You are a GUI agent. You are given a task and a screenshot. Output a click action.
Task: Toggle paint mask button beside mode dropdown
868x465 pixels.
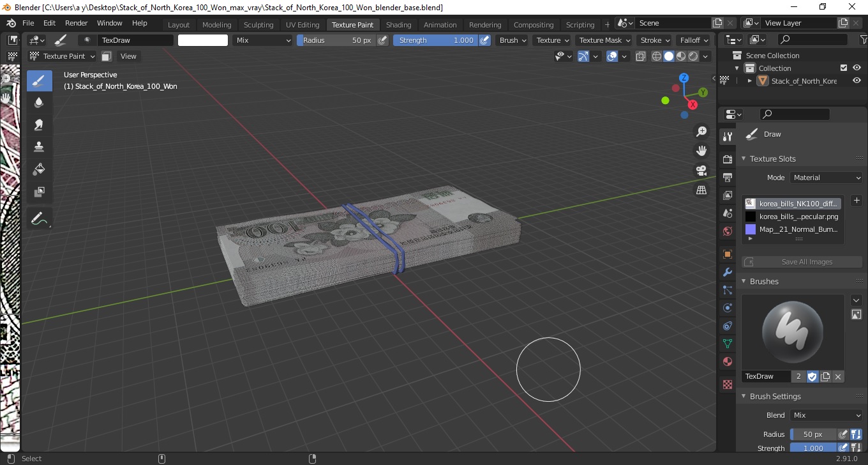point(107,56)
